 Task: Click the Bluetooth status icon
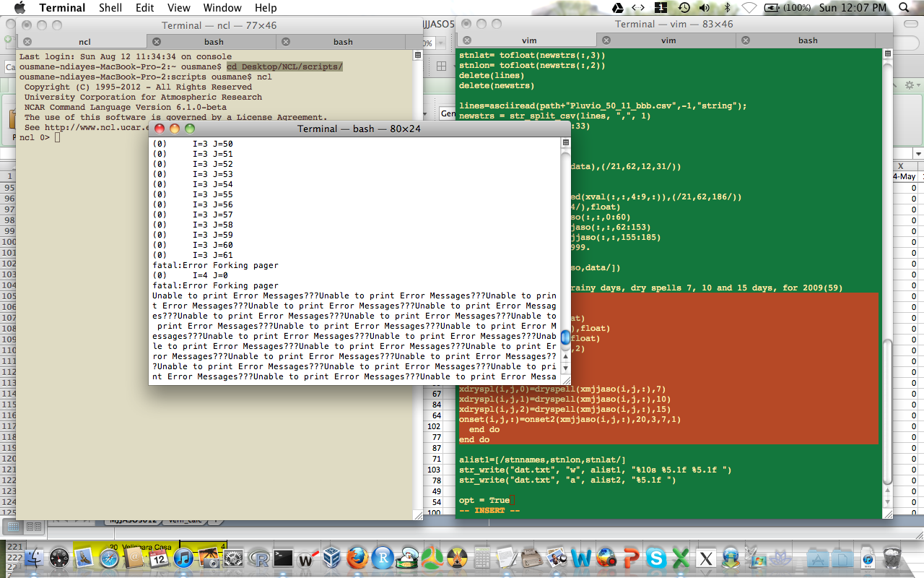[728, 8]
